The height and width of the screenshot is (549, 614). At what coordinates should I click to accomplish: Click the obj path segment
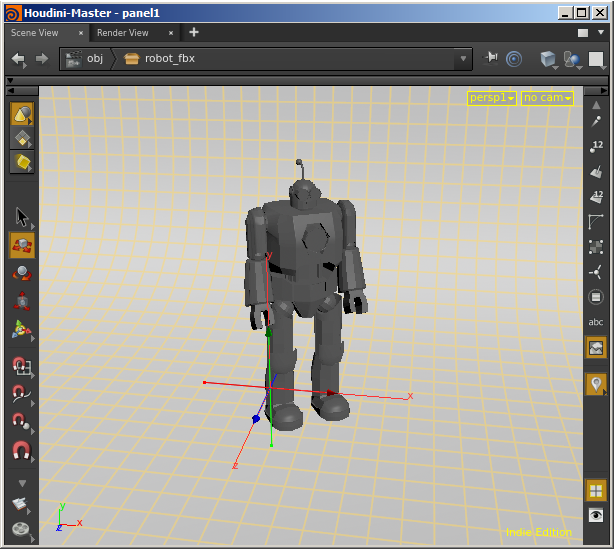point(95,59)
